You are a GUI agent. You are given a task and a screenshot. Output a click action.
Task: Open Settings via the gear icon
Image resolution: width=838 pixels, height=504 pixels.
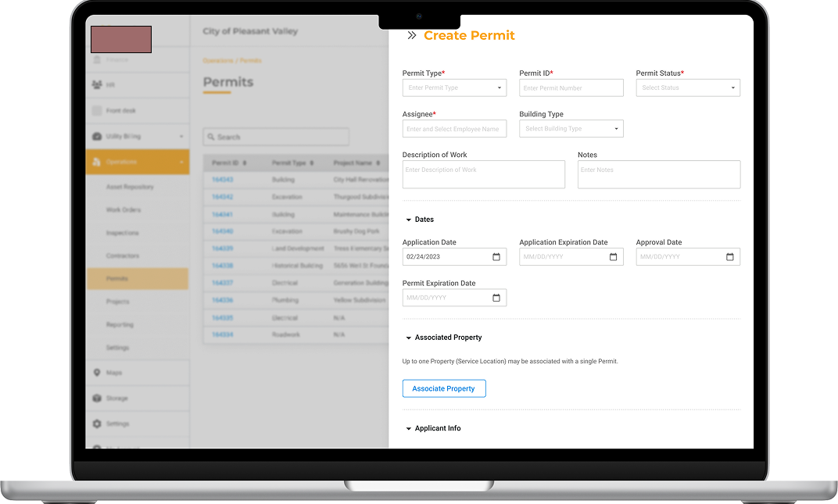tap(95, 424)
